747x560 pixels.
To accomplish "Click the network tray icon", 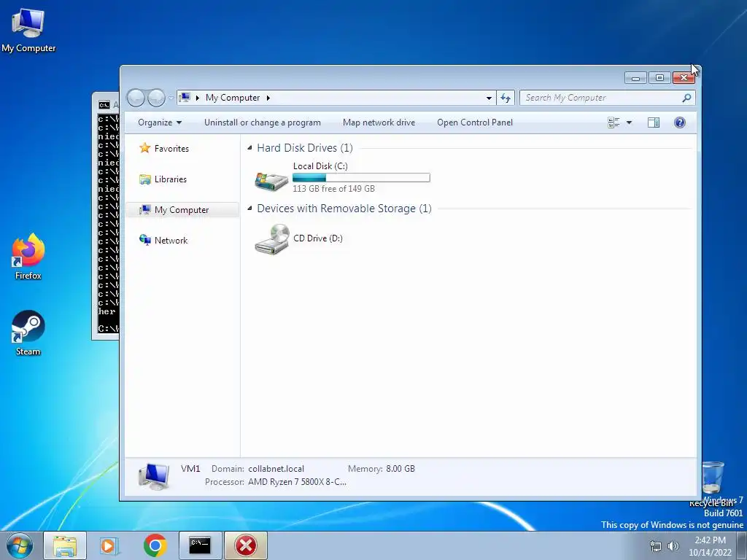I will (x=656, y=546).
